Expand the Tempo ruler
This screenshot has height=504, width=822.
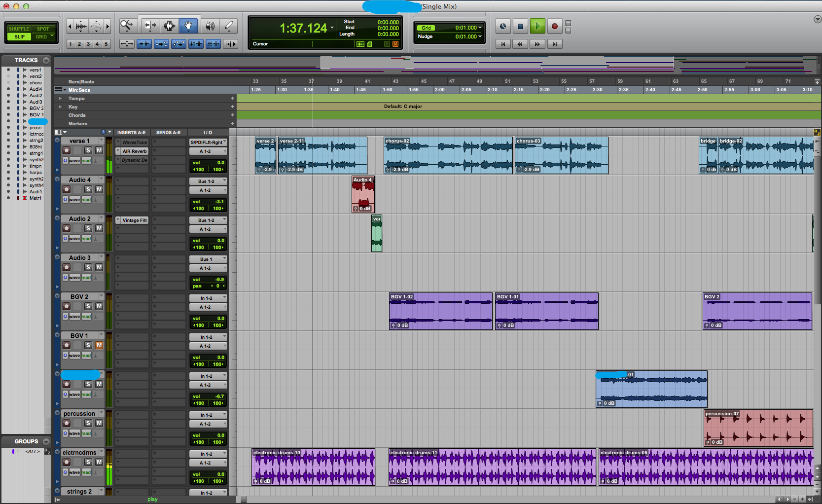pyautogui.click(x=60, y=99)
